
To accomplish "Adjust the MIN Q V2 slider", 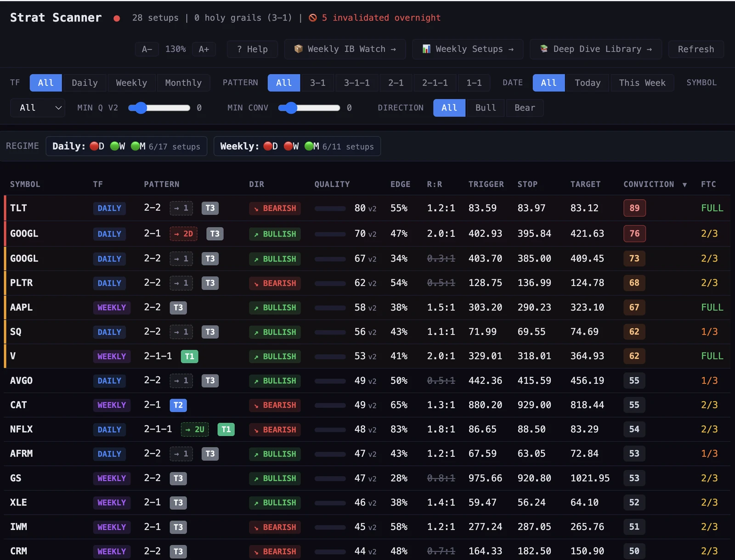I will point(159,108).
